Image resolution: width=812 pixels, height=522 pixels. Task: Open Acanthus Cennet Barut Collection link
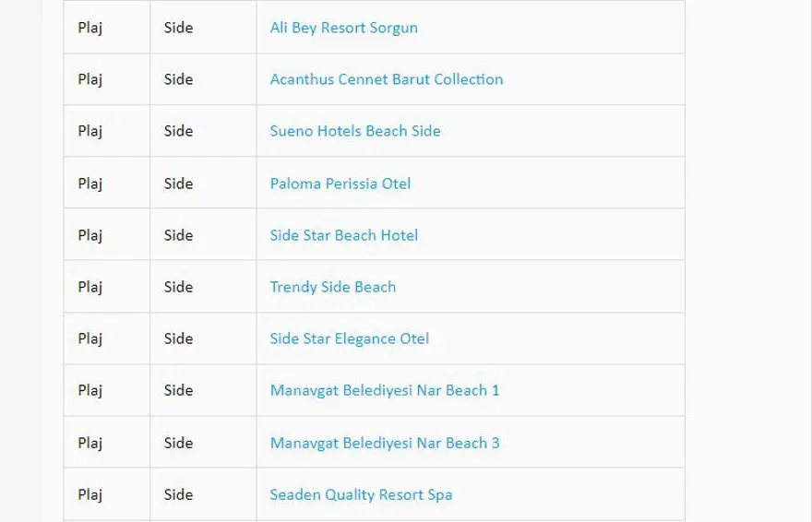(x=386, y=79)
